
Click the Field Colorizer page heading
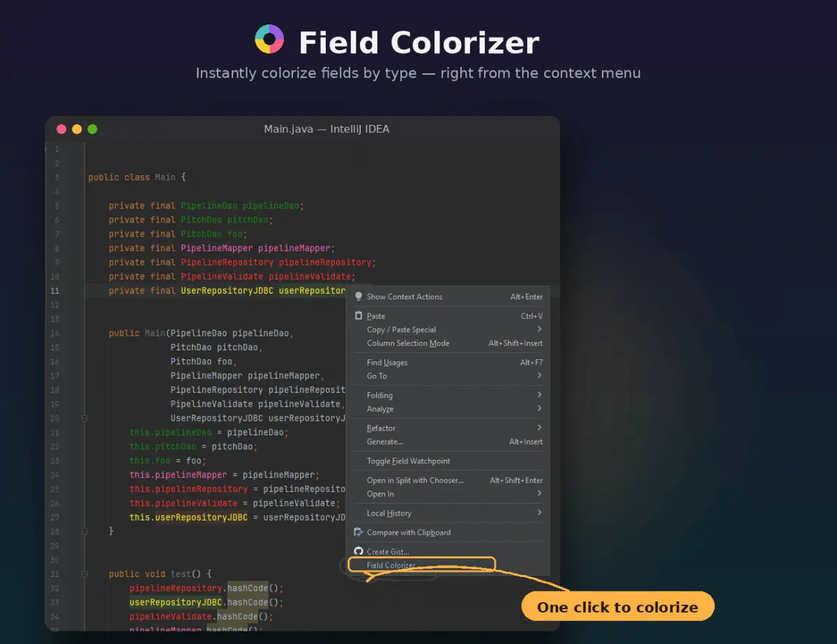click(418, 43)
